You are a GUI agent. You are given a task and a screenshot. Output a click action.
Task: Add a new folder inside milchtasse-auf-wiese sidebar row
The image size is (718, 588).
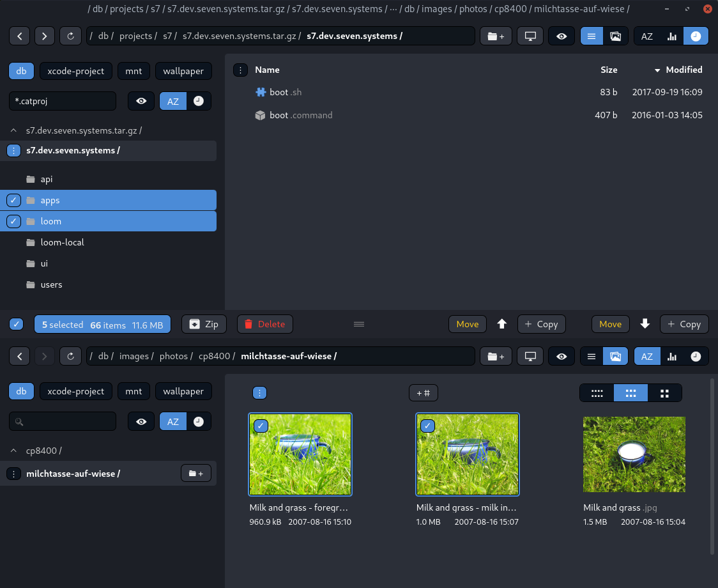(x=196, y=474)
